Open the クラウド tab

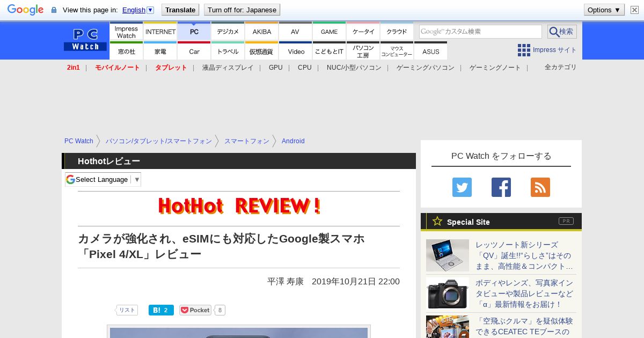click(x=397, y=32)
